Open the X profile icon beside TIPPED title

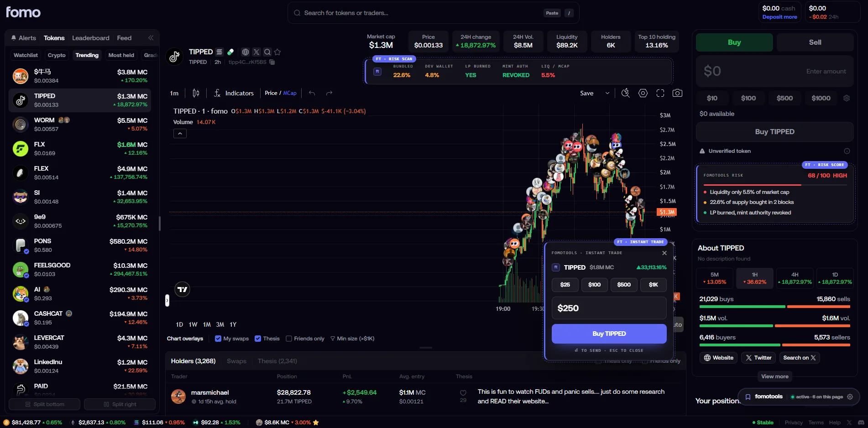pos(256,52)
